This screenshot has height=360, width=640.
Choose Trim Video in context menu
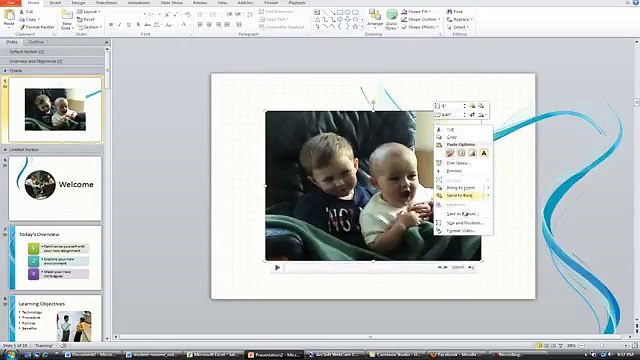[x=462, y=163]
